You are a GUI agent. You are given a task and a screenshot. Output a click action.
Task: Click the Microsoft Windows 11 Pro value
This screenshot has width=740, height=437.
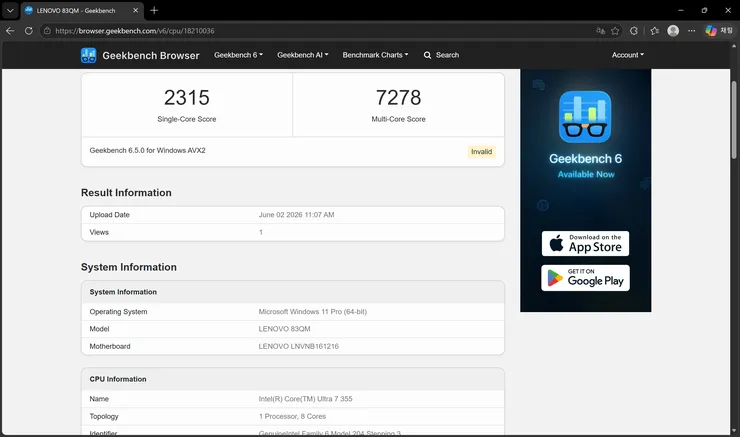click(312, 312)
